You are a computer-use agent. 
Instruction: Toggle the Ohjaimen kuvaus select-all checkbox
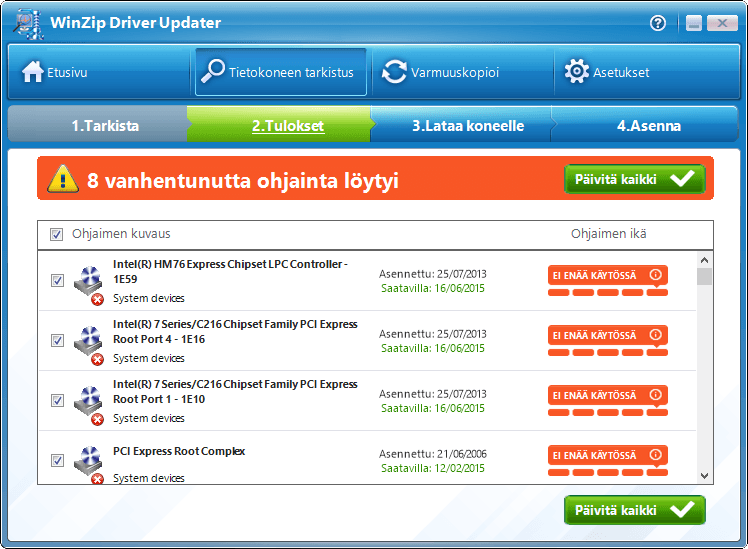pyautogui.click(x=57, y=234)
